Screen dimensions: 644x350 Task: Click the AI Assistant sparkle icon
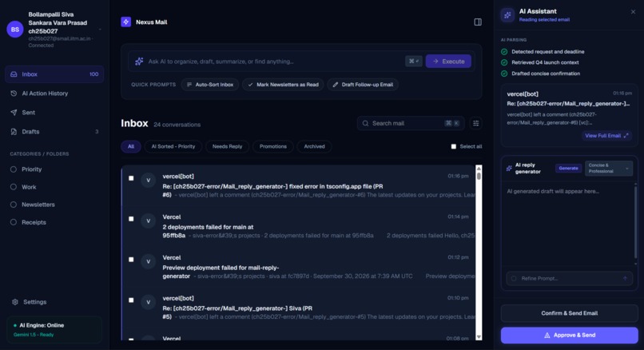[507, 15]
